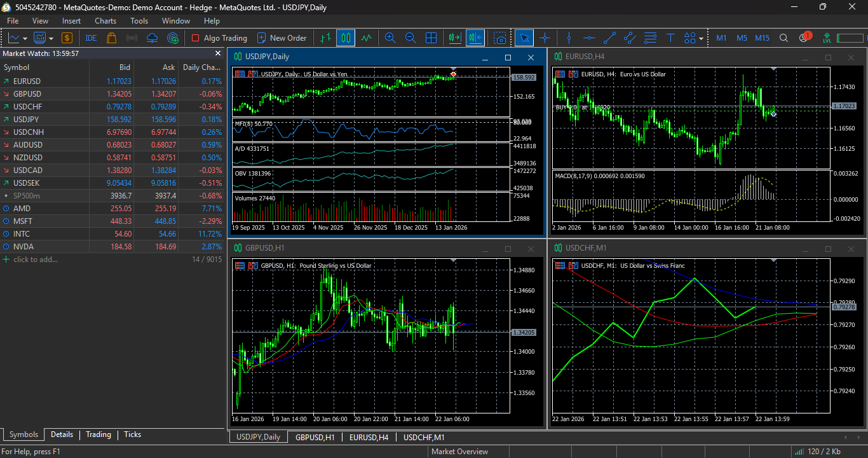Select the Text insertion tool
Viewport: 868px width, 458px height.
(x=671, y=38)
